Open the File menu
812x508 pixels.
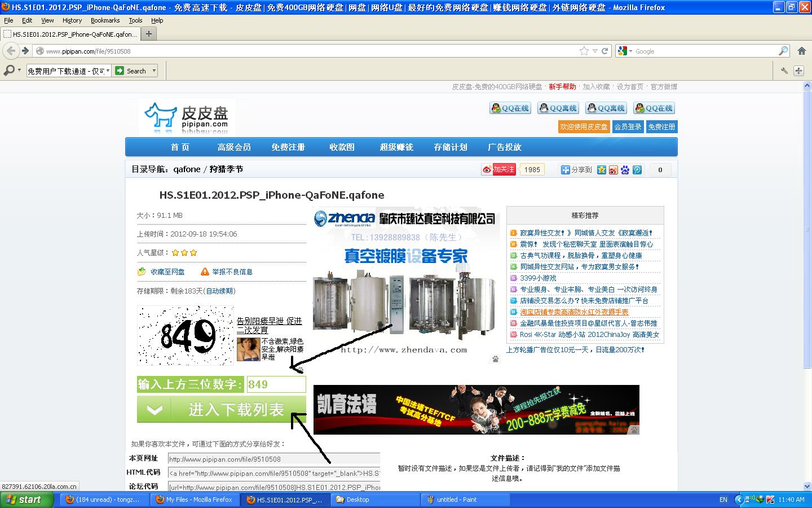coord(8,20)
